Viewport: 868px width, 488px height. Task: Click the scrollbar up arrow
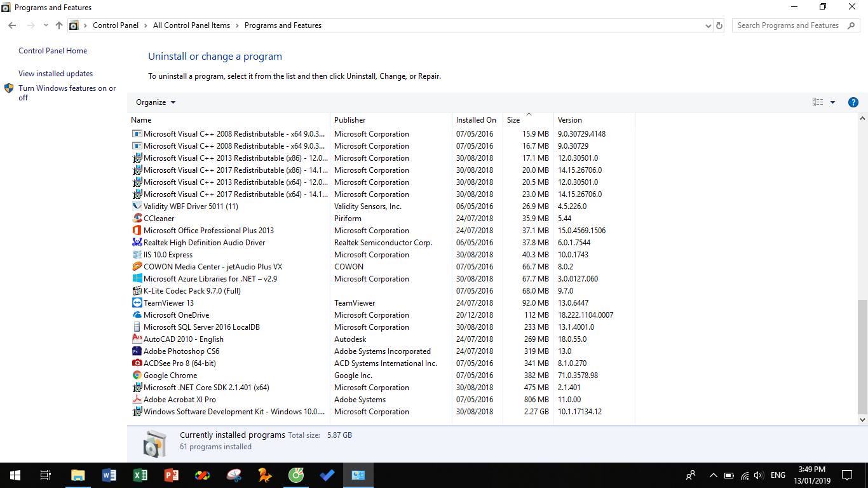coord(862,119)
